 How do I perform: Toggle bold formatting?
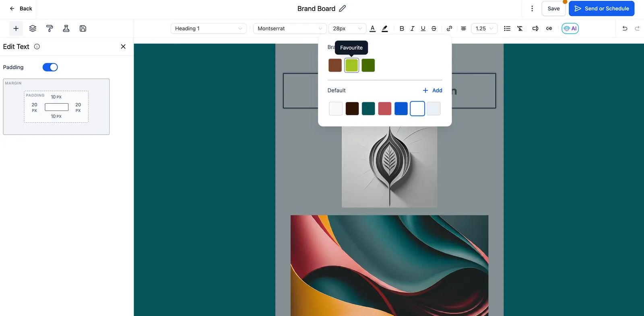coord(402,29)
